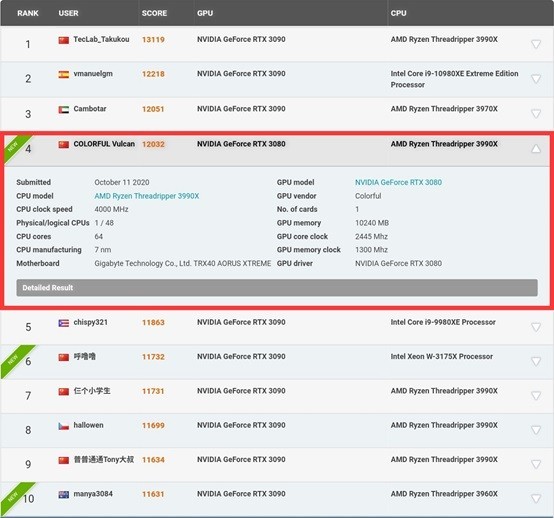Click score 11631
This screenshot has width=554, height=518.
(153, 494)
